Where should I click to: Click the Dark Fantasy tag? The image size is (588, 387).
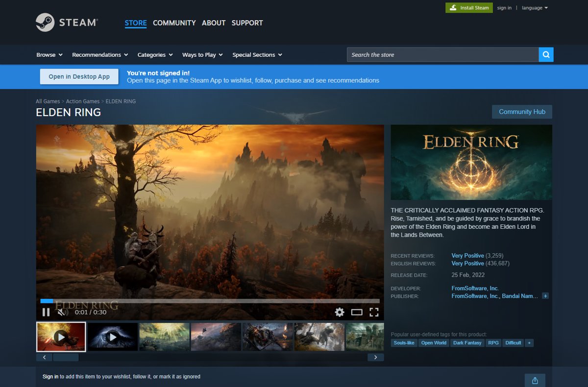tap(467, 343)
